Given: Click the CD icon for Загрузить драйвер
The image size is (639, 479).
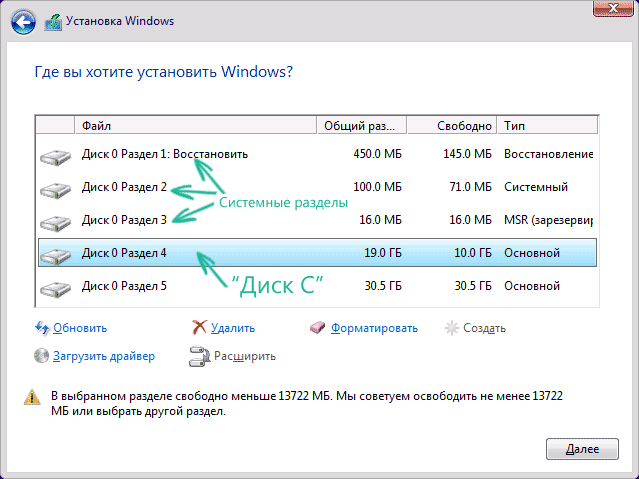Looking at the screenshot, I should [x=42, y=355].
